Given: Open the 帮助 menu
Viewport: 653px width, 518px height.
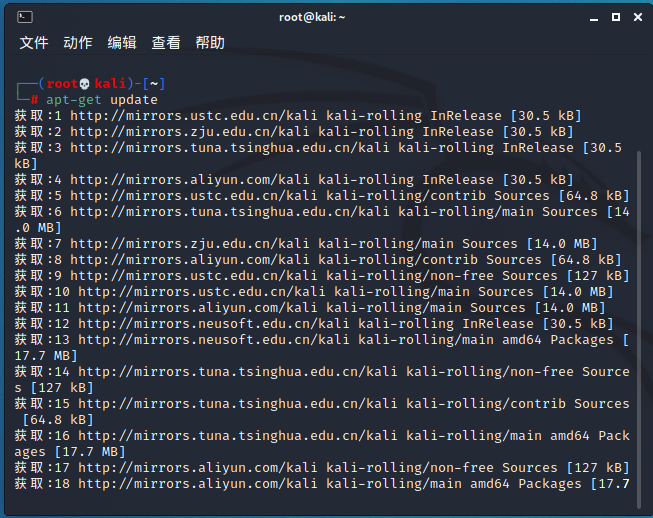Looking at the screenshot, I should (210, 42).
